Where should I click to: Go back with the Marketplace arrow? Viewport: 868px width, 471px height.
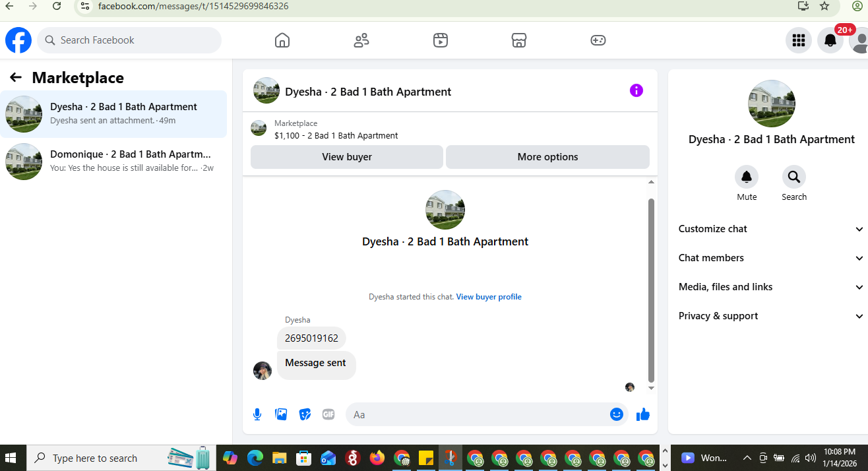(16, 78)
